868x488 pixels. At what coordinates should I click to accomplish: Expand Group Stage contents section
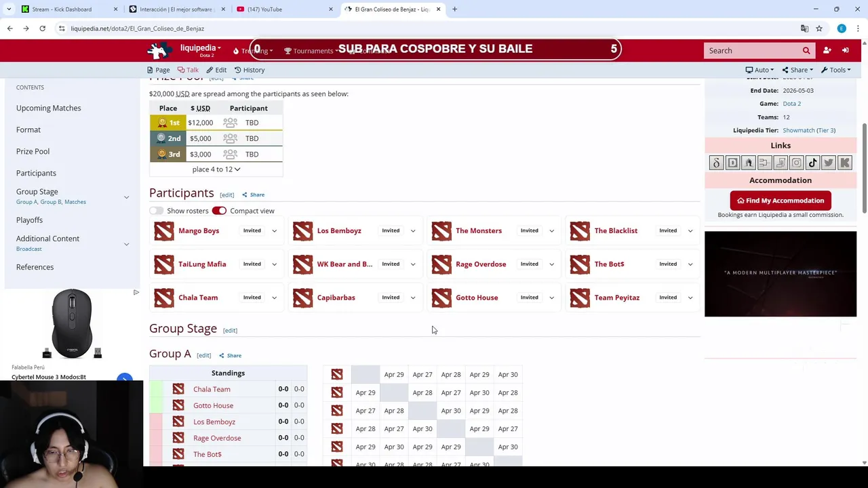coord(126,197)
